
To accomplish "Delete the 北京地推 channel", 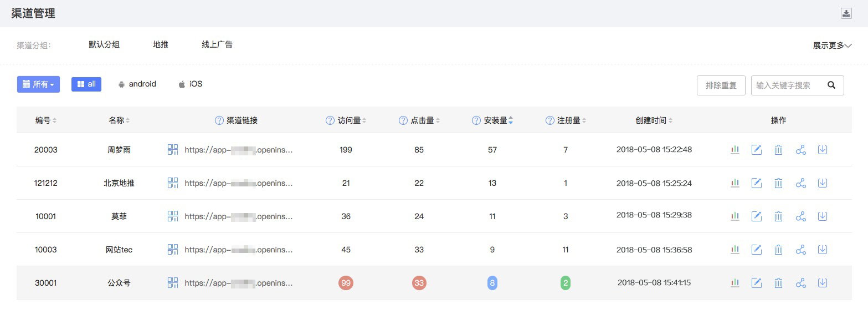I will pos(778,183).
